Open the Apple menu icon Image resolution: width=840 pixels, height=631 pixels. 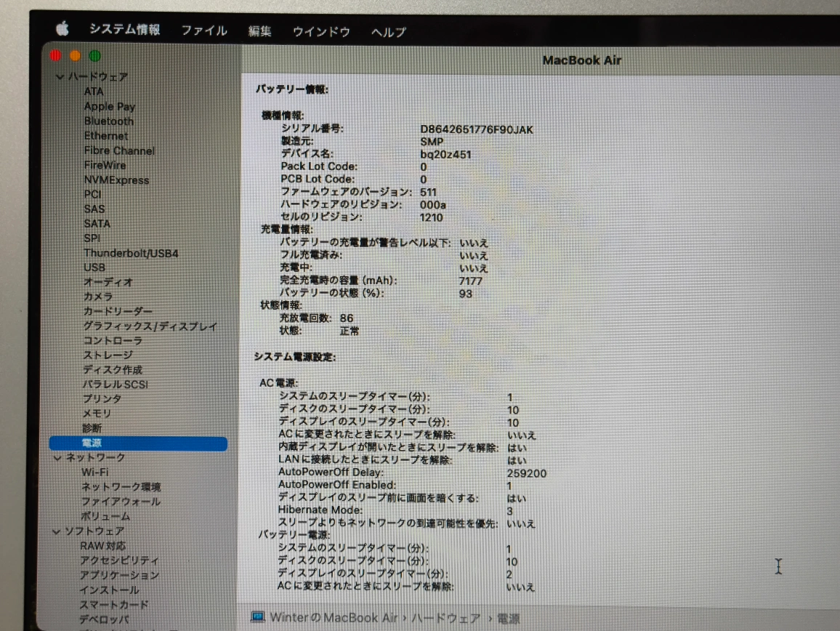click(x=62, y=29)
